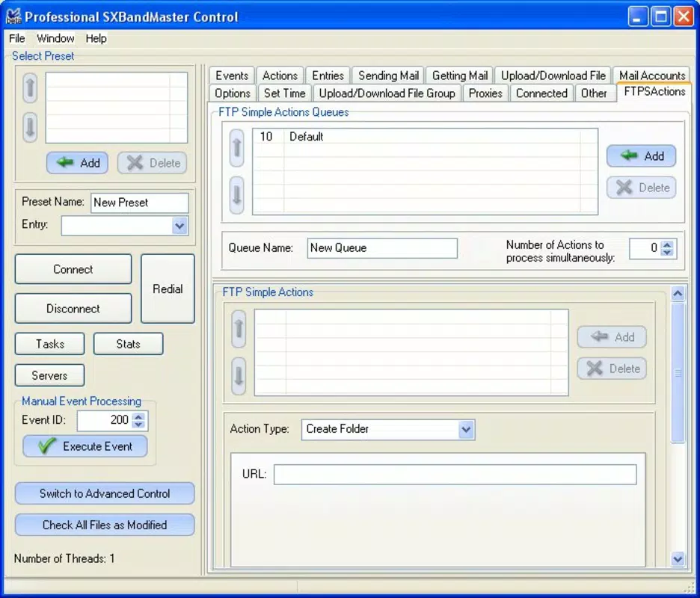
Task: Open the Upload/Download File tab
Action: pyautogui.click(x=553, y=75)
